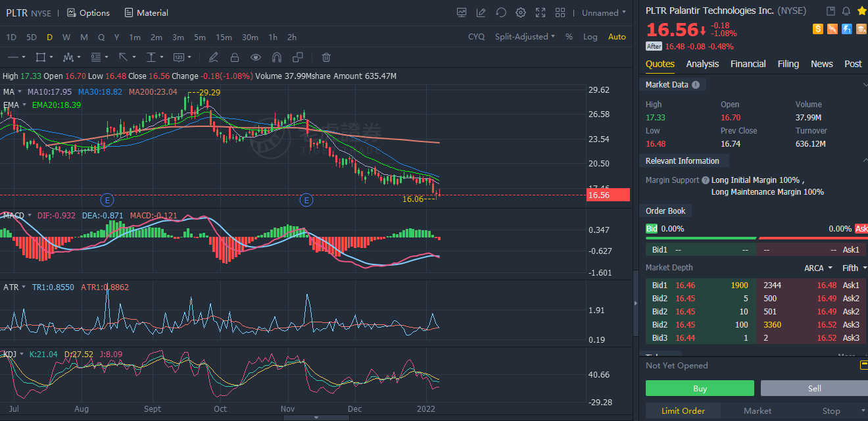Open the EMA indicator dropdown
The height and width of the screenshot is (421, 868).
click(15, 105)
